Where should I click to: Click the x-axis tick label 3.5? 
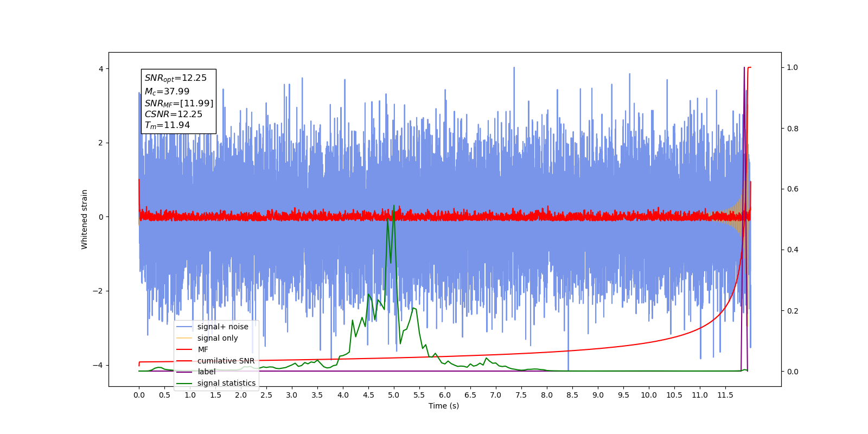317,395
